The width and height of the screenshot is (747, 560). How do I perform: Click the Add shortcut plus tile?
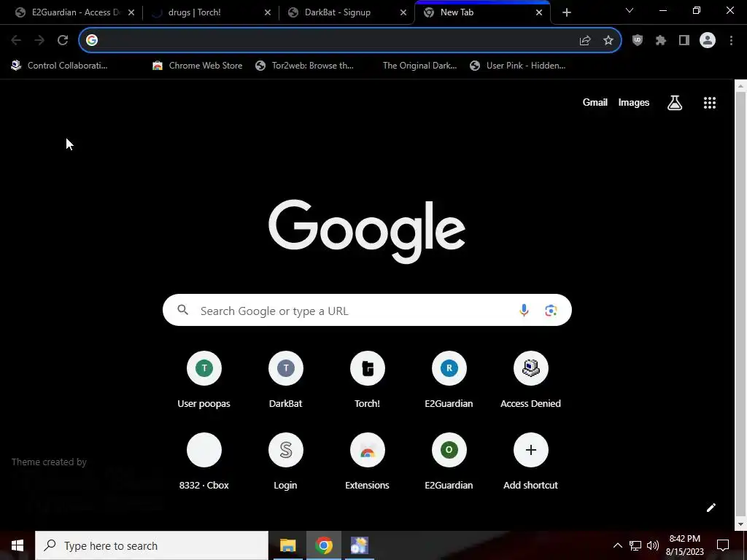531,462
